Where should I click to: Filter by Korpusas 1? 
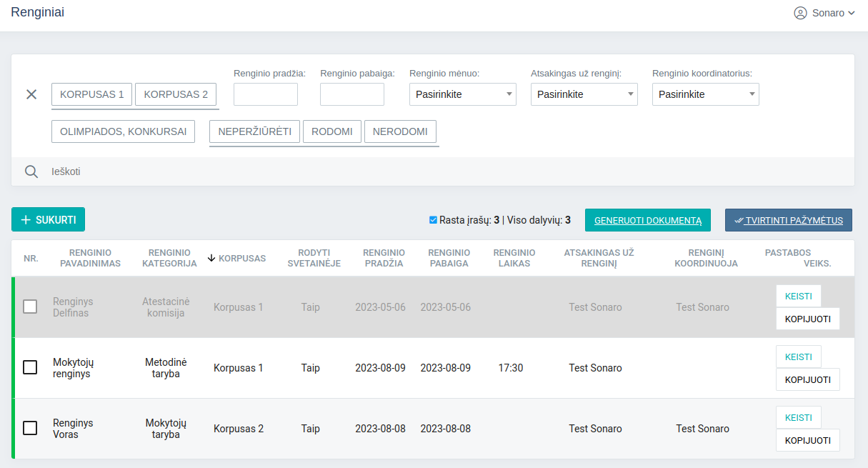pos(91,94)
